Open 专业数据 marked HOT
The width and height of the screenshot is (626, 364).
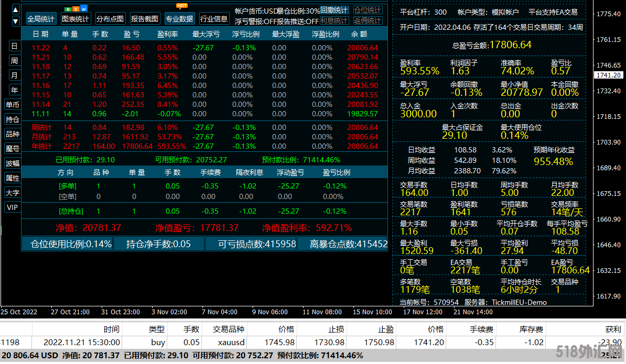point(179,19)
